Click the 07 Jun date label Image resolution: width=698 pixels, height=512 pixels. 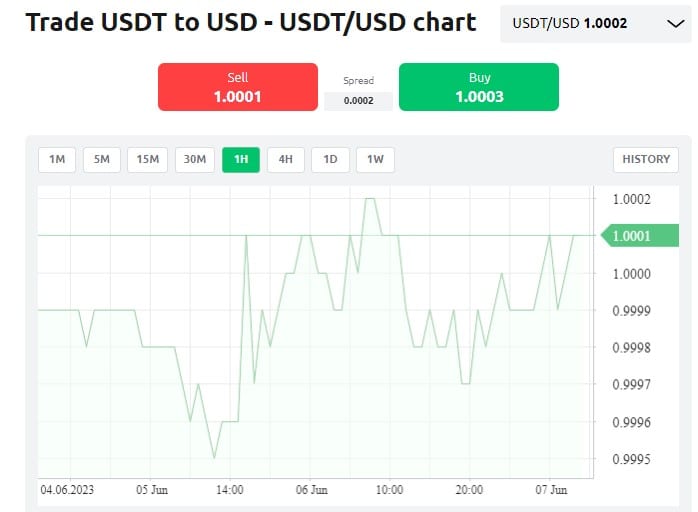pyautogui.click(x=551, y=490)
